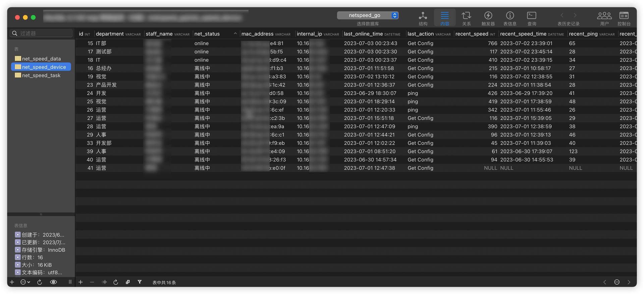Screen dimensions: 644x294
Task: Open the 查询 (Query) editor
Action: pyautogui.click(x=532, y=18)
